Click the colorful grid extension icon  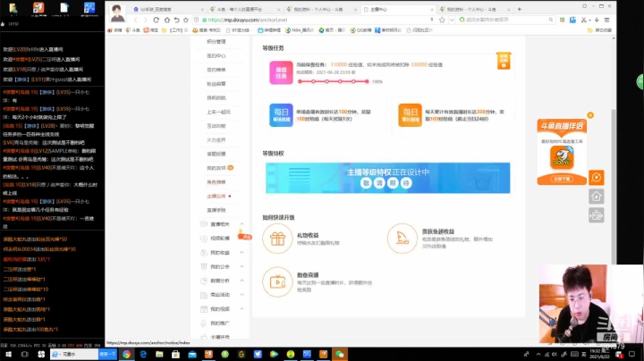point(562,20)
